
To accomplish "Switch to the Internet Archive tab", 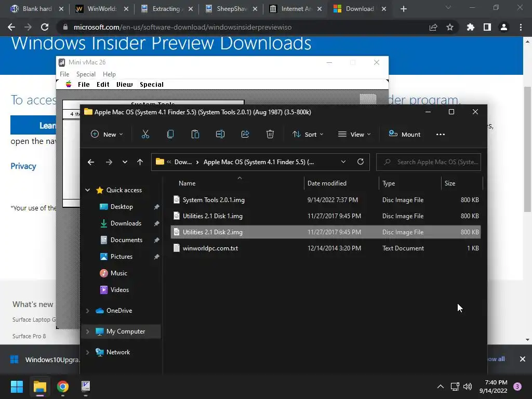I will click(x=296, y=9).
